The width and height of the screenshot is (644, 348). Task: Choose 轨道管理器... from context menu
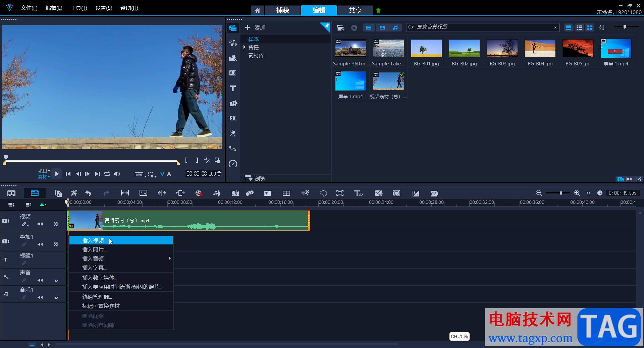121,297
